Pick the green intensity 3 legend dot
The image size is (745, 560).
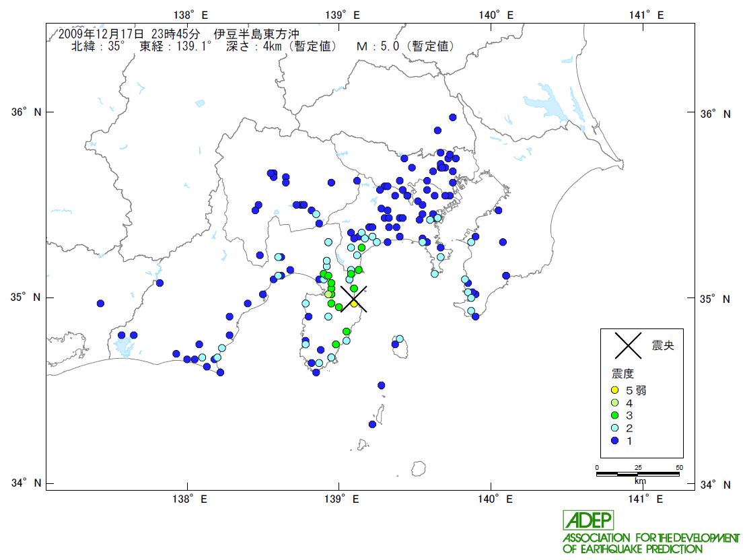coord(614,415)
